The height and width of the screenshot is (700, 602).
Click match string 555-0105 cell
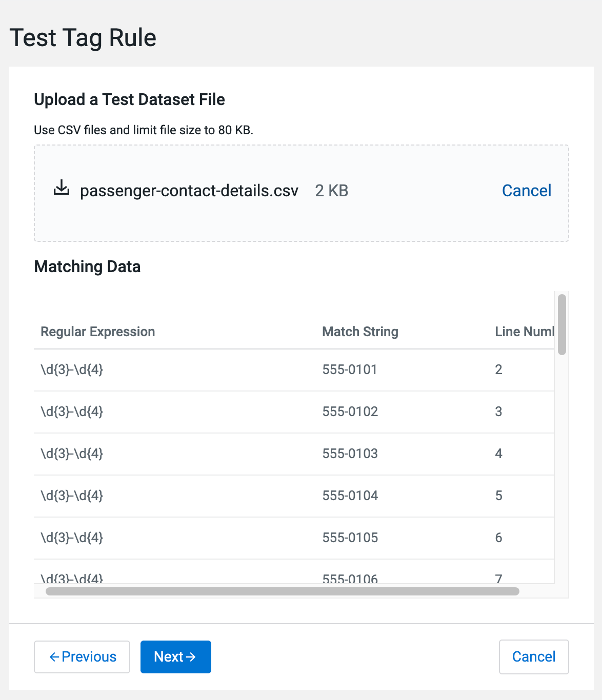(x=350, y=538)
